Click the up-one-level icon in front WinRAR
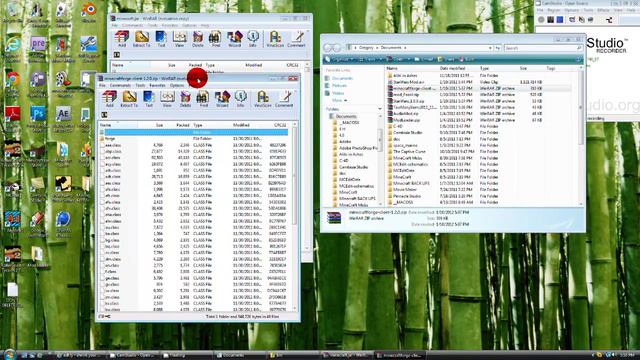 coord(104,115)
